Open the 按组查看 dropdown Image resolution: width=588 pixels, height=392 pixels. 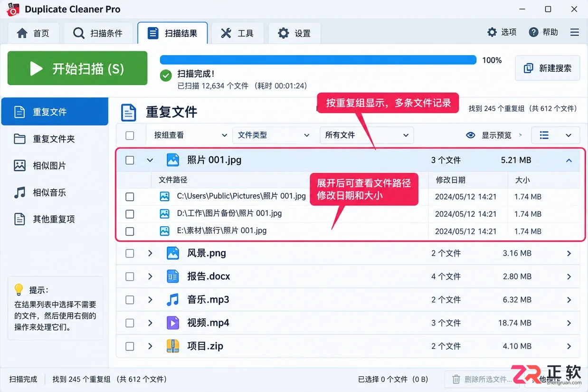point(190,135)
